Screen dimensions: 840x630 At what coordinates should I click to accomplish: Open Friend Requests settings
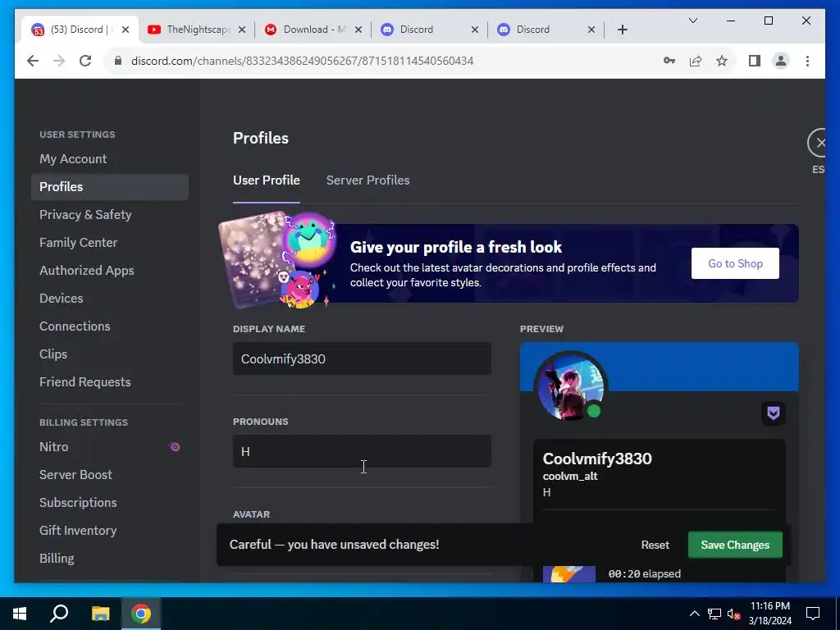coord(110,382)
